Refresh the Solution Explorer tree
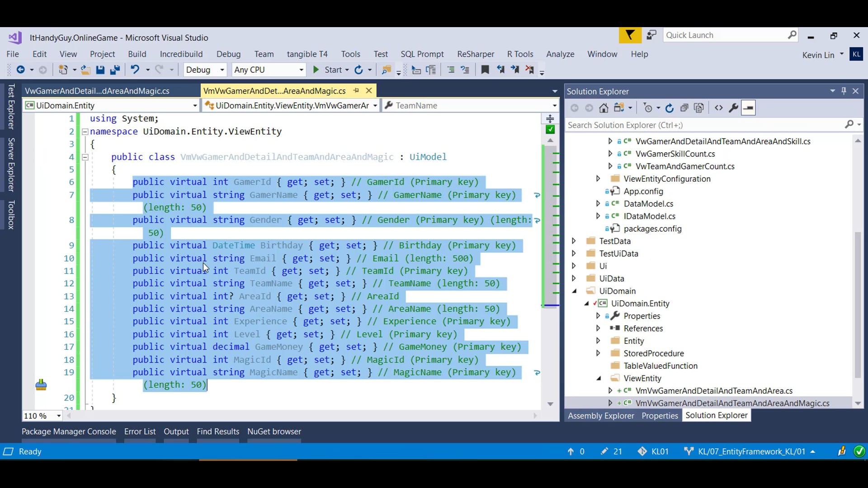 670,108
